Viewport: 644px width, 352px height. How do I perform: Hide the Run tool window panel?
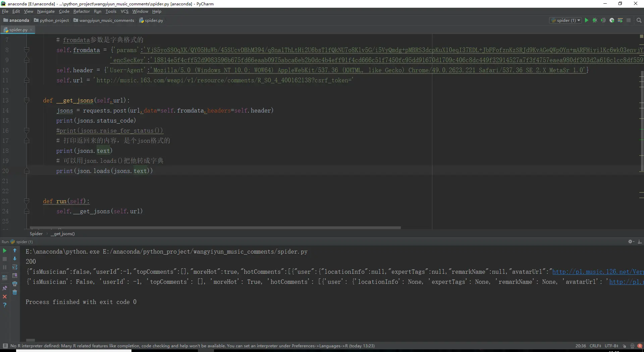[x=640, y=241]
